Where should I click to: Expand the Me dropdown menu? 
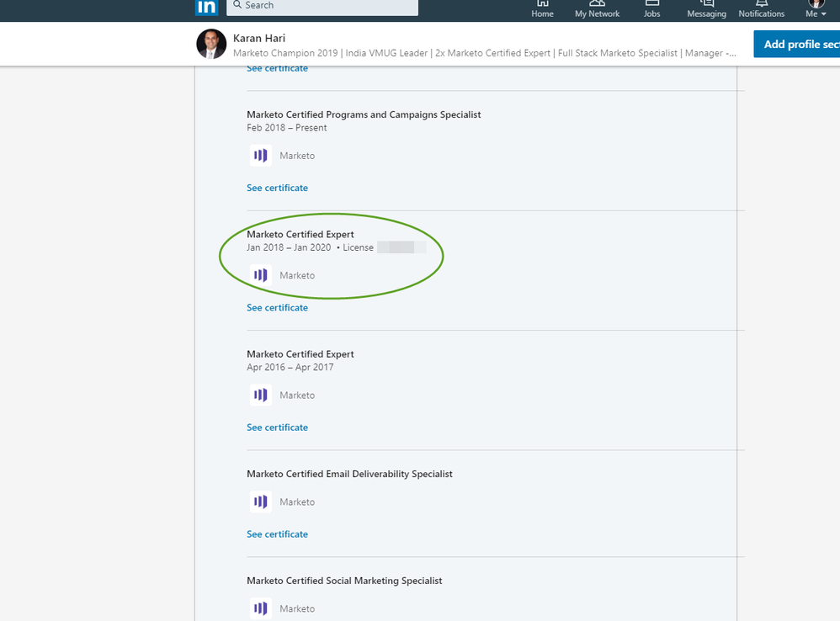click(816, 8)
